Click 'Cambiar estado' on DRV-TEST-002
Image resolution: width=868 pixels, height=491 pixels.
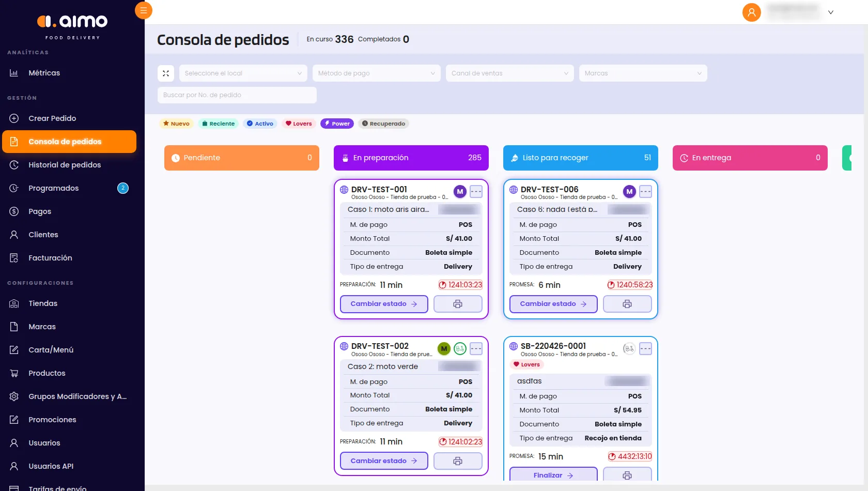(384, 461)
